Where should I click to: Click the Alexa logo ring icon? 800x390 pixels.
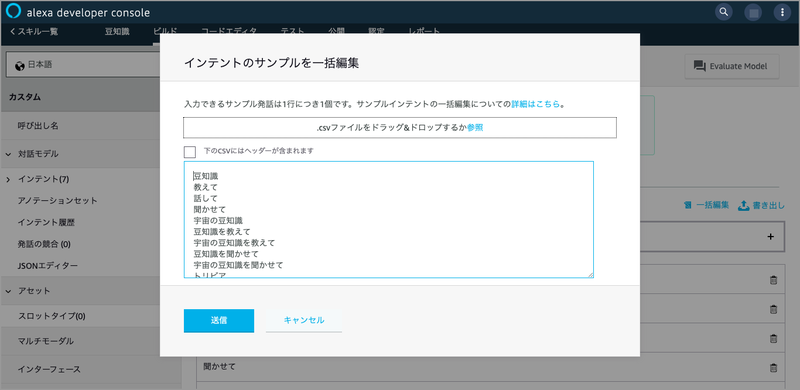point(13,11)
